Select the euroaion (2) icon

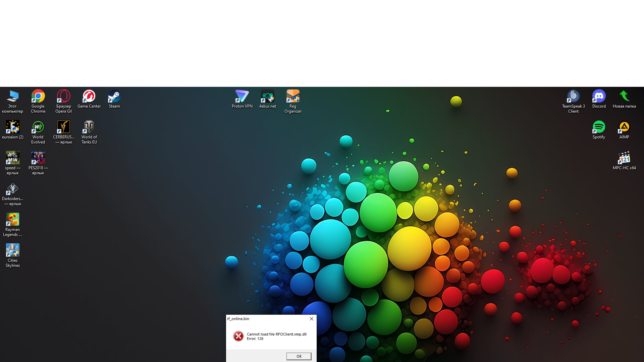[12, 130]
